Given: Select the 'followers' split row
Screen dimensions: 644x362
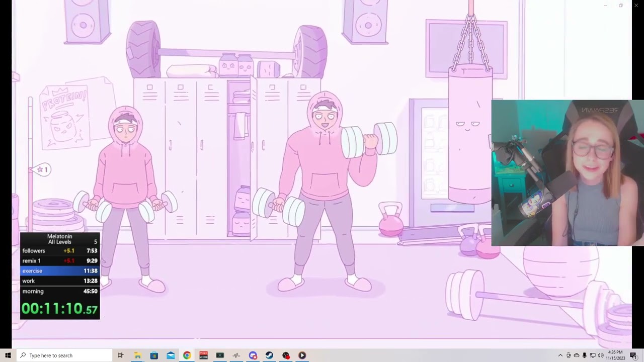Looking at the screenshot, I should click(x=60, y=250).
